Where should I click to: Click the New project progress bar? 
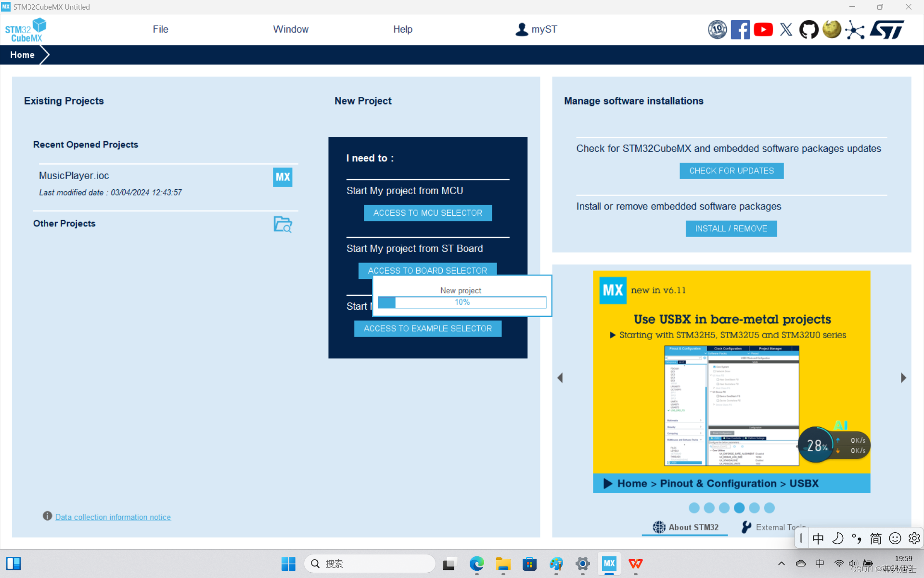pyautogui.click(x=462, y=302)
